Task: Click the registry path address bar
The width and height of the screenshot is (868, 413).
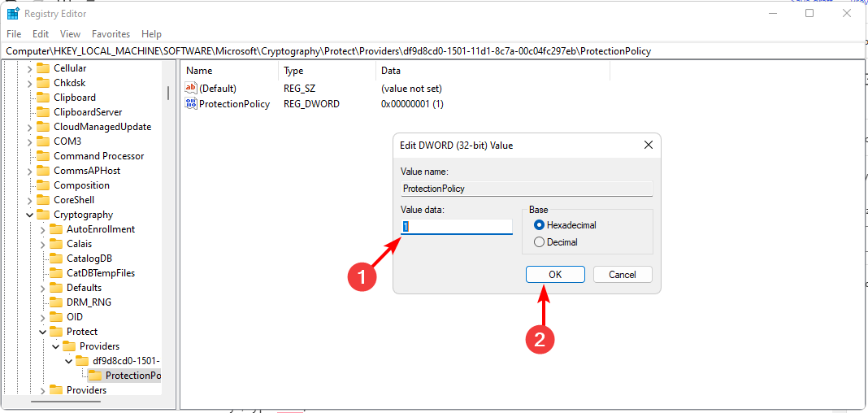Action: tap(432, 51)
